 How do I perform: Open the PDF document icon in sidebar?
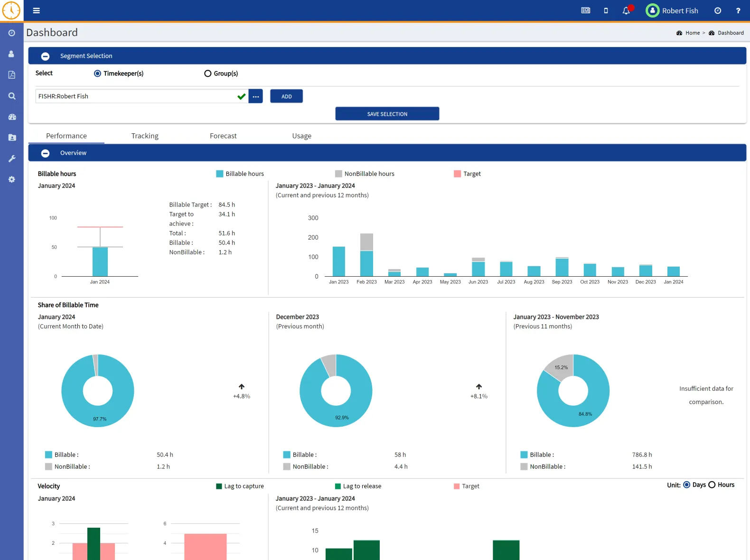pos(12,75)
